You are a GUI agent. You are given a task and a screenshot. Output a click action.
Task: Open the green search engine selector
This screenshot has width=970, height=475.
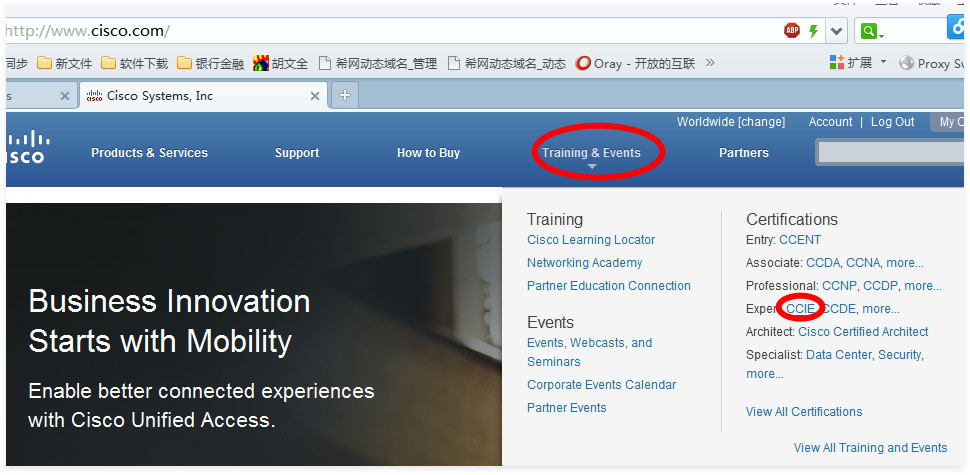pos(872,31)
